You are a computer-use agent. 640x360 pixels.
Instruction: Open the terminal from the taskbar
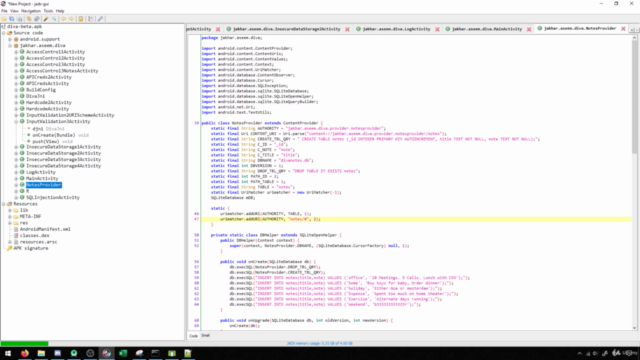[x=156, y=353]
